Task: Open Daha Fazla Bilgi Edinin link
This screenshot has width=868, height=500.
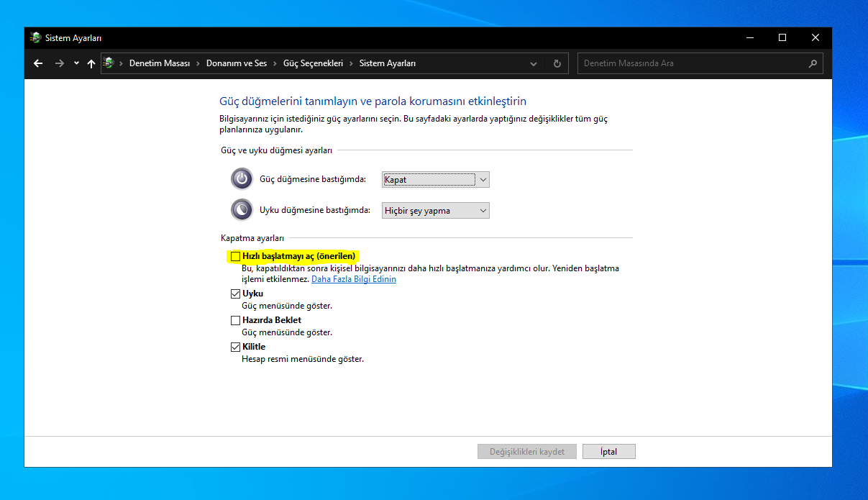Action: 354,279
